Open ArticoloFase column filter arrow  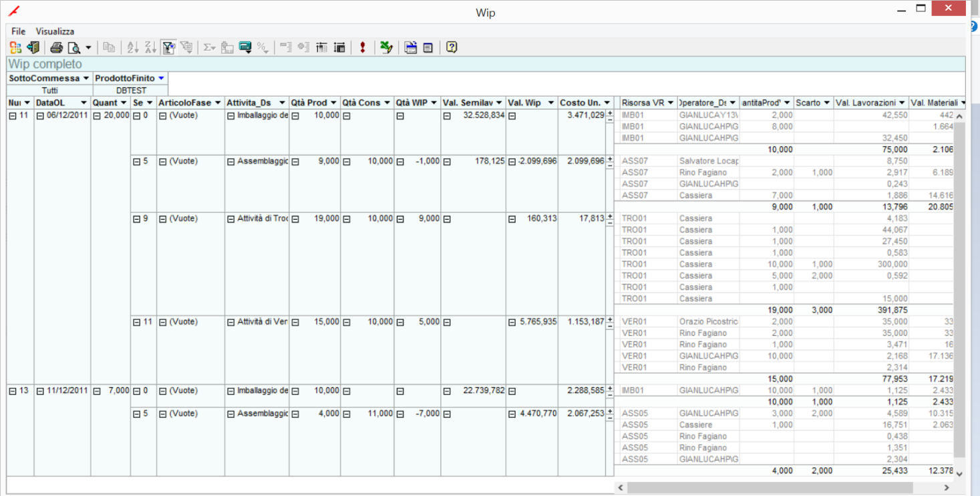coord(218,103)
